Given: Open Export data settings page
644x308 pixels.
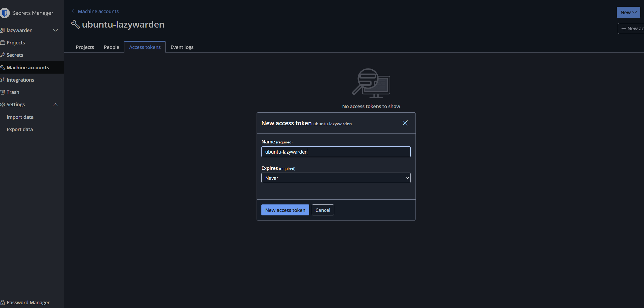Looking at the screenshot, I should [x=20, y=129].
